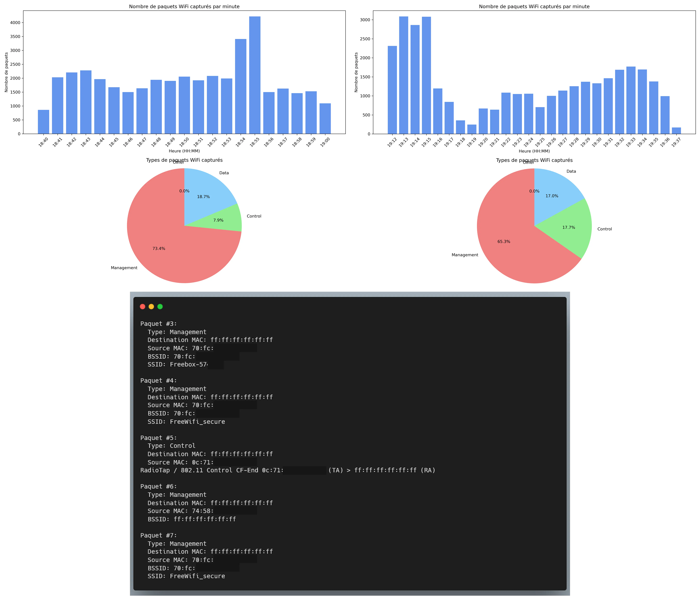Select the 19:19 bar in the bar chart

point(472,129)
